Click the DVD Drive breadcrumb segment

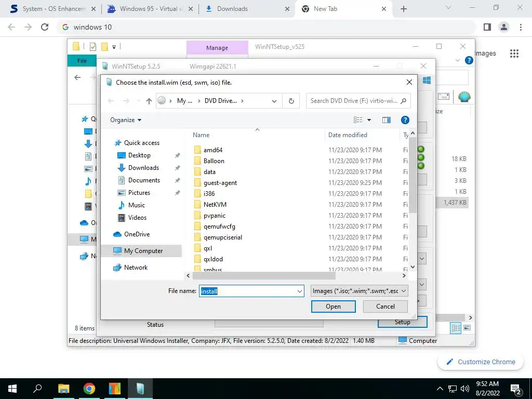point(220,101)
